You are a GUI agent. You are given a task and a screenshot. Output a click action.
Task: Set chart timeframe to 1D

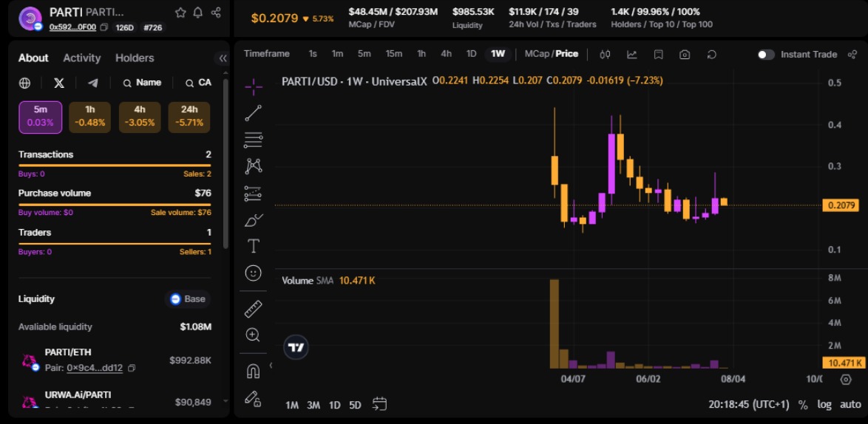[x=471, y=54]
